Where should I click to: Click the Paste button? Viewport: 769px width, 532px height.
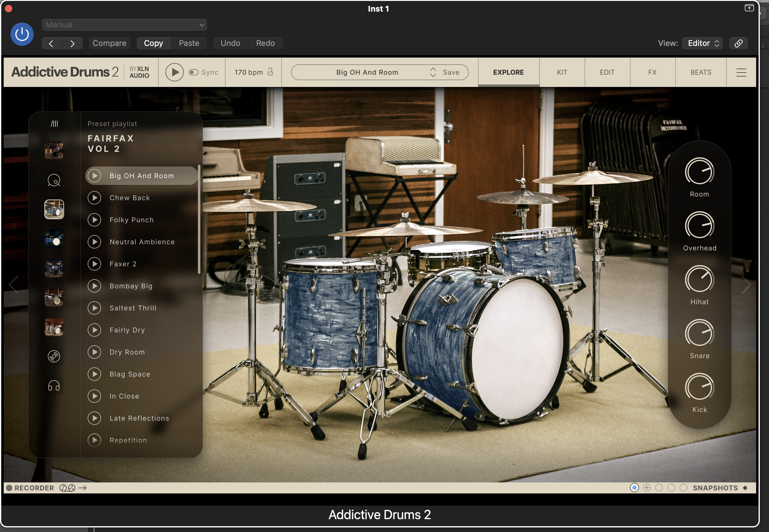[189, 43]
